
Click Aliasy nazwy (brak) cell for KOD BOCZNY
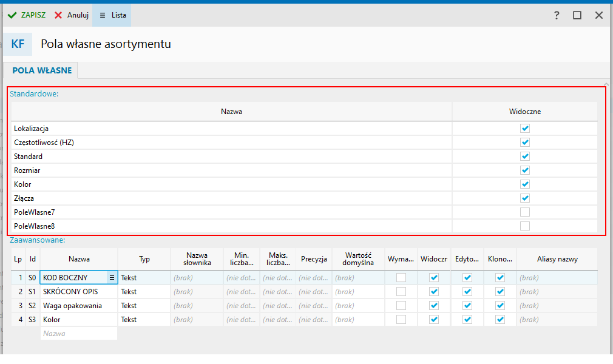pyautogui.click(x=557, y=278)
